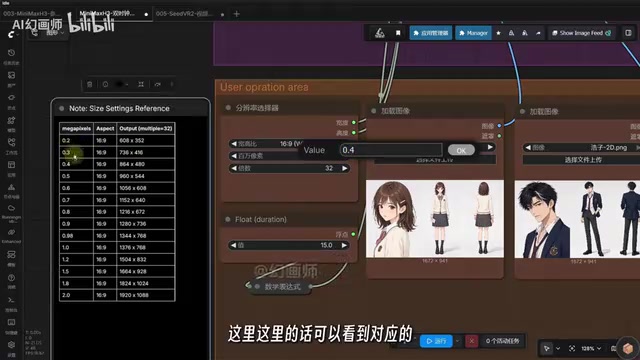
Task: Decrease Float duration value left arrow
Action: coord(233,245)
